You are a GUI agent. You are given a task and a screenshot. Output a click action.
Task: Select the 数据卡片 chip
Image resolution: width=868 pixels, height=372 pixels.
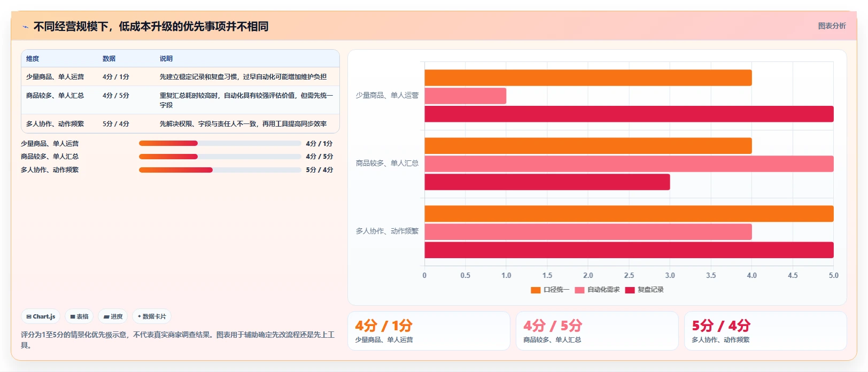[152, 316]
